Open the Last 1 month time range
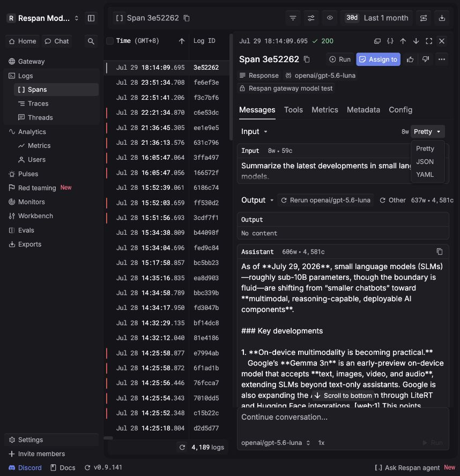The image size is (460, 476). [x=377, y=18]
